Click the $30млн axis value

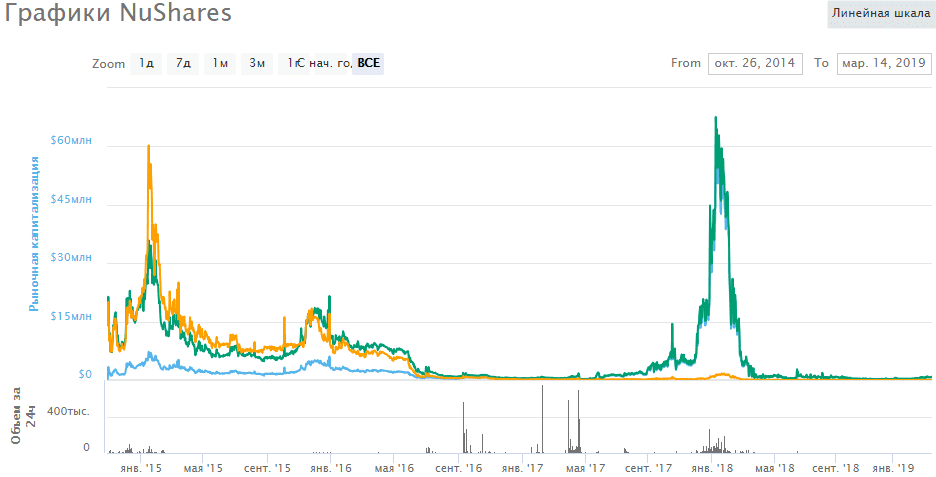pos(71,257)
